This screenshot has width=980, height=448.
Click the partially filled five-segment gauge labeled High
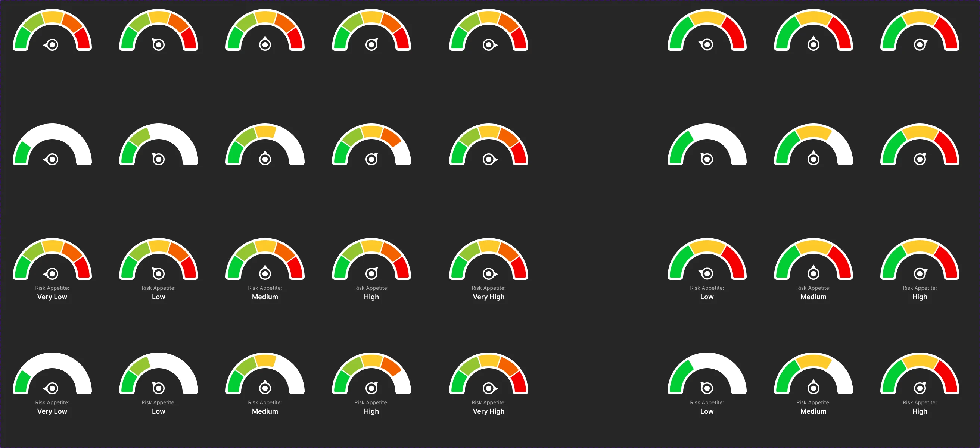(x=371, y=373)
